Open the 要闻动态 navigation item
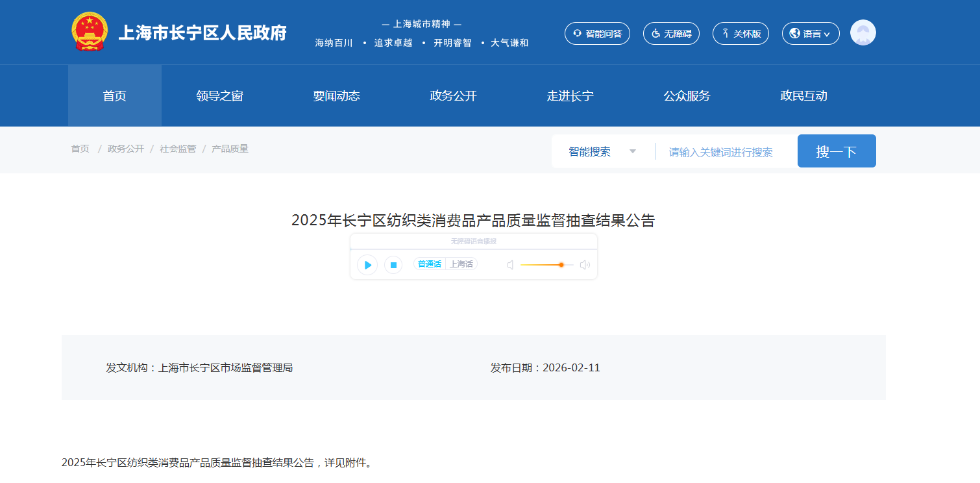Screen dimensions: 980x483 point(337,96)
